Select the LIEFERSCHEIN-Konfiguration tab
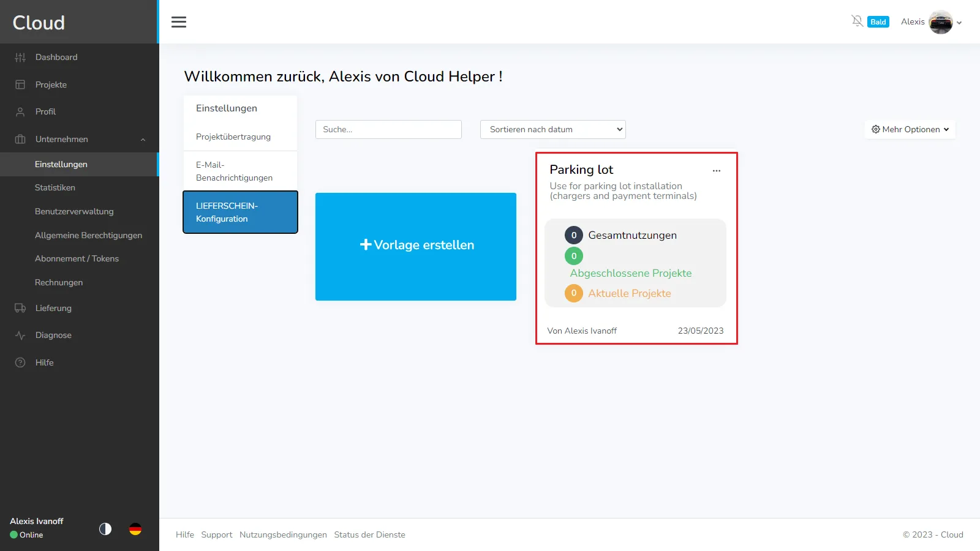Viewport: 980px width, 551px height. click(240, 212)
